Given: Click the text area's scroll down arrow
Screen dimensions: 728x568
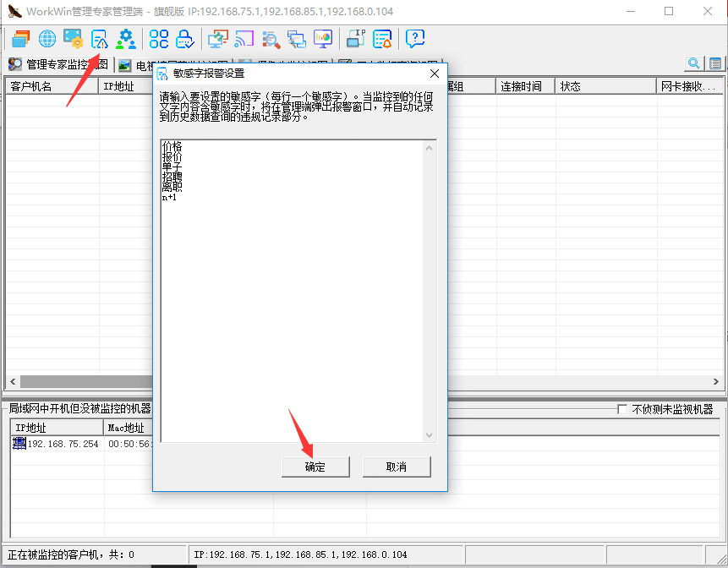Looking at the screenshot, I should (x=429, y=434).
